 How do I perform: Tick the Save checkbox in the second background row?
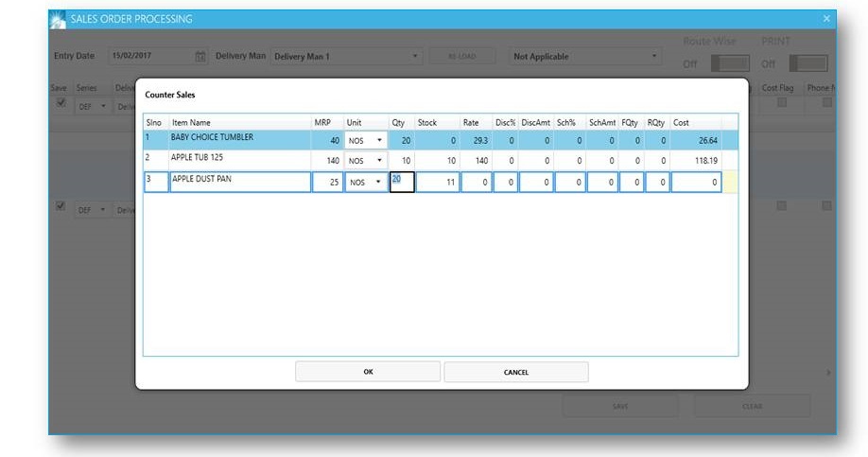[x=61, y=206]
